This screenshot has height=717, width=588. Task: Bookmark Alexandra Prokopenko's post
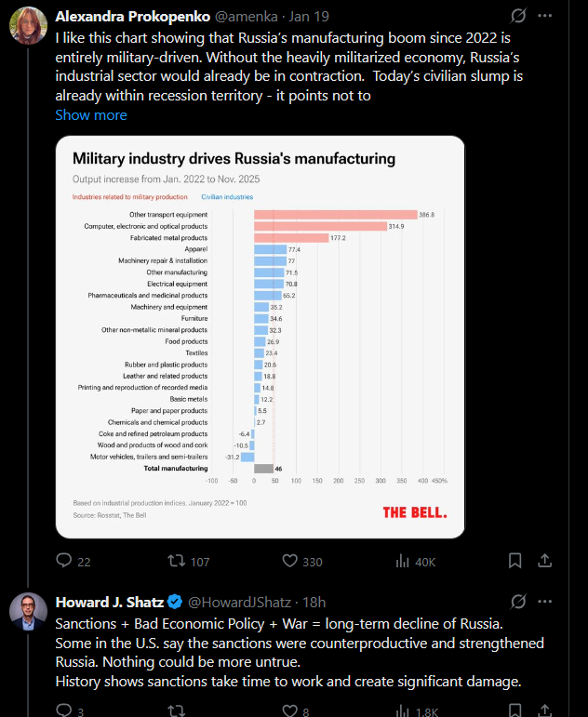515,561
